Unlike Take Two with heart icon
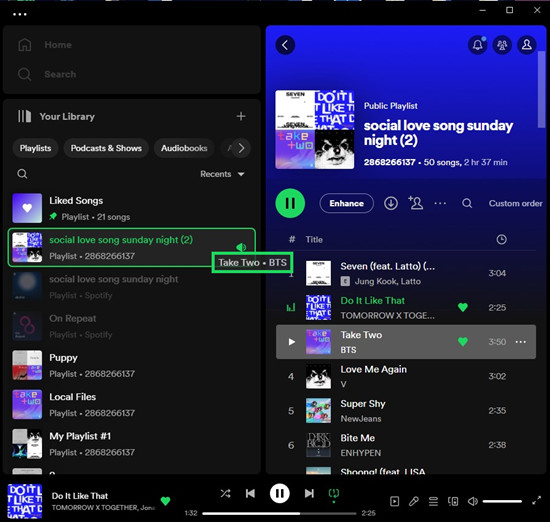550x522 pixels. pyautogui.click(x=463, y=342)
